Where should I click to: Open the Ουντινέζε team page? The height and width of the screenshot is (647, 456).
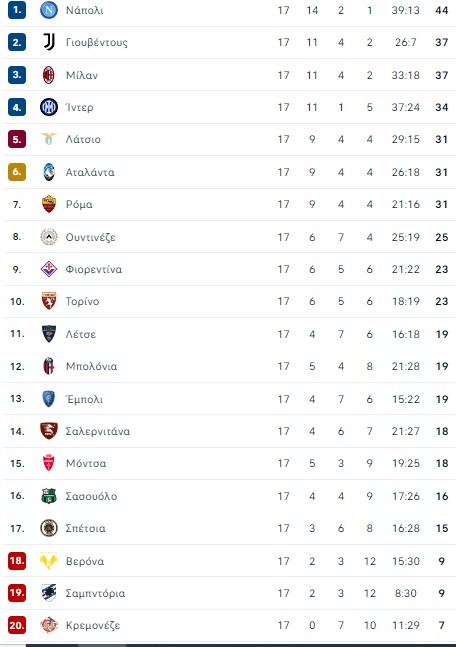(x=90, y=237)
